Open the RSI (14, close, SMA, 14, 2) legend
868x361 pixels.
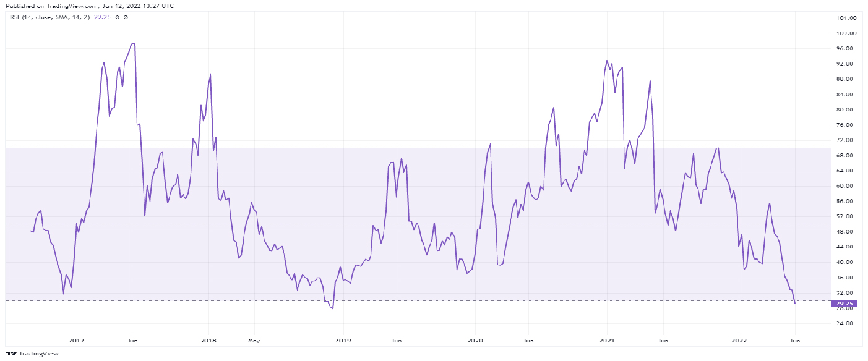tap(50, 17)
